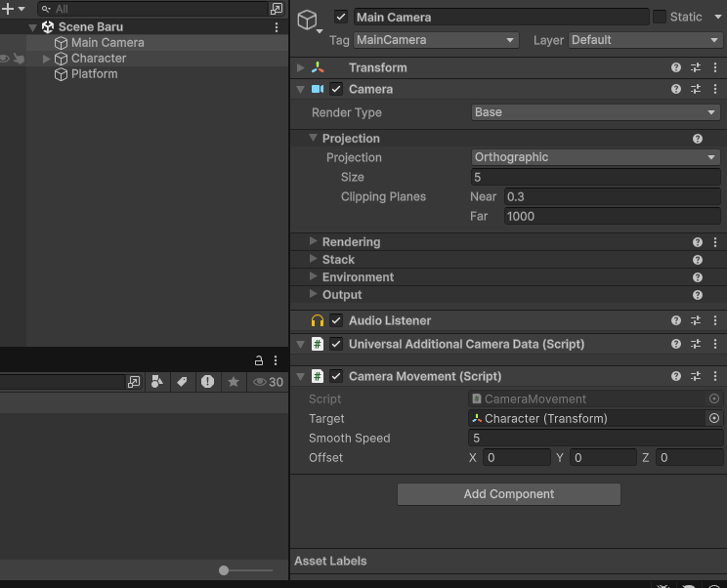Open Transform component options menu

click(x=715, y=67)
